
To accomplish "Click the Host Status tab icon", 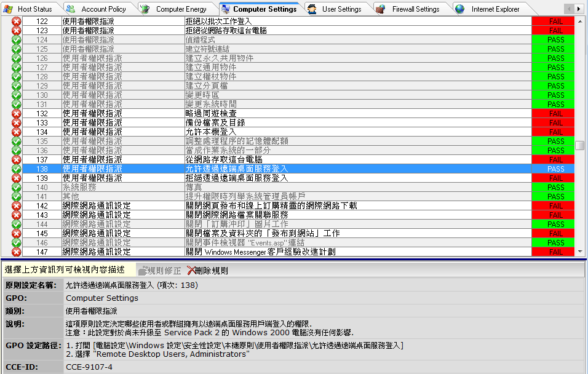I will coord(8,9).
